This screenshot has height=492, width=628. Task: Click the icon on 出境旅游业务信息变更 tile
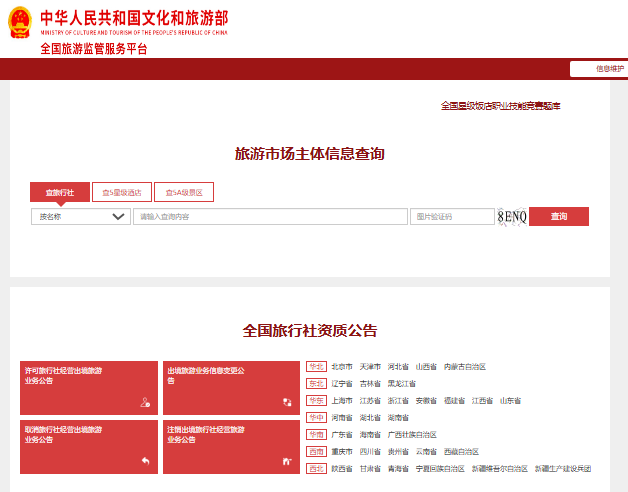pyautogui.click(x=288, y=402)
